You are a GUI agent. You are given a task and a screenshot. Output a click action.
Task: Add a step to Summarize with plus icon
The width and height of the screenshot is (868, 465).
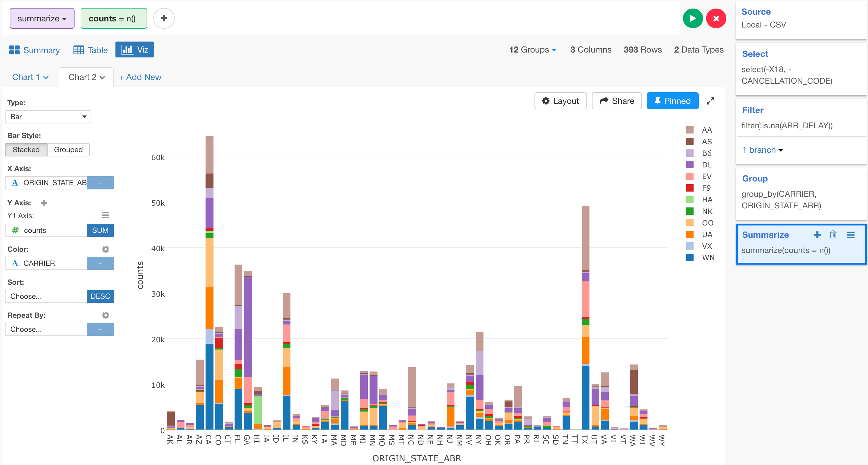pos(818,235)
